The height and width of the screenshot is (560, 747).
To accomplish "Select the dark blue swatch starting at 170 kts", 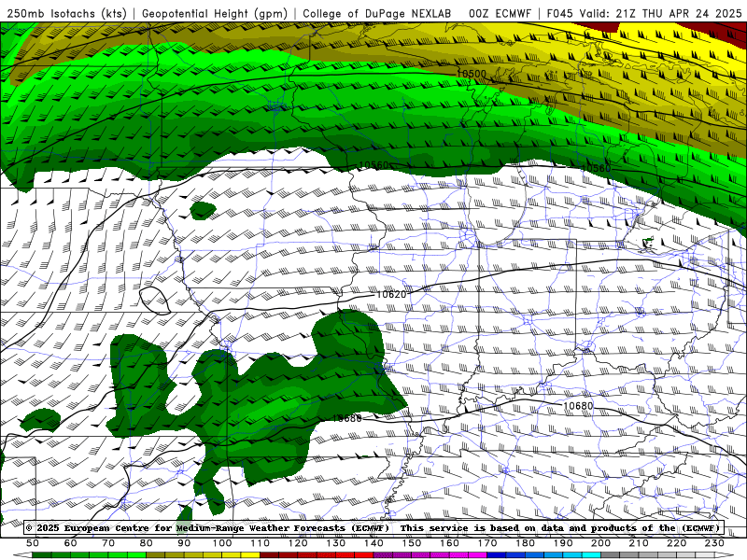I will click(x=497, y=555).
